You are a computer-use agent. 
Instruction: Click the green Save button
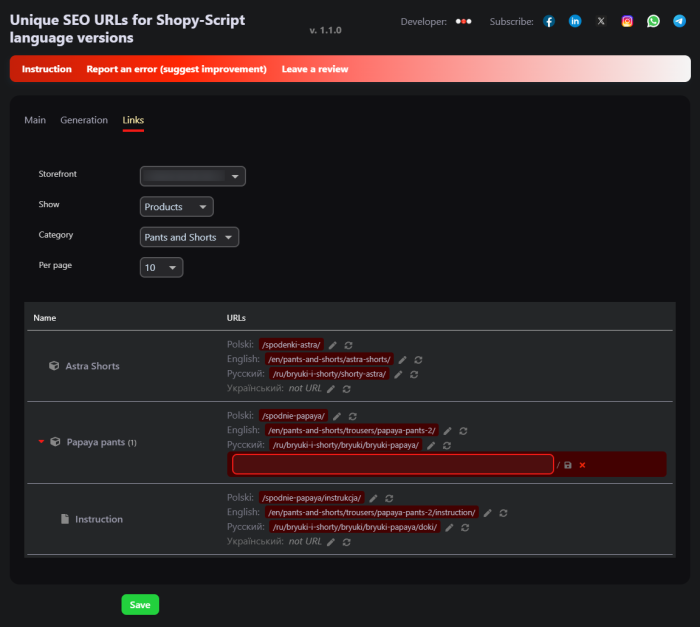click(x=140, y=605)
